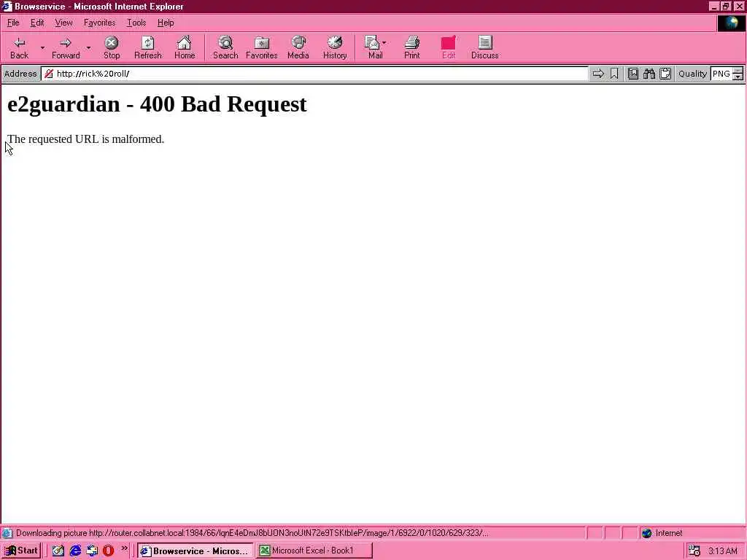Click the Internet zone status indicator
This screenshot has height=560, width=747.
tap(662, 533)
